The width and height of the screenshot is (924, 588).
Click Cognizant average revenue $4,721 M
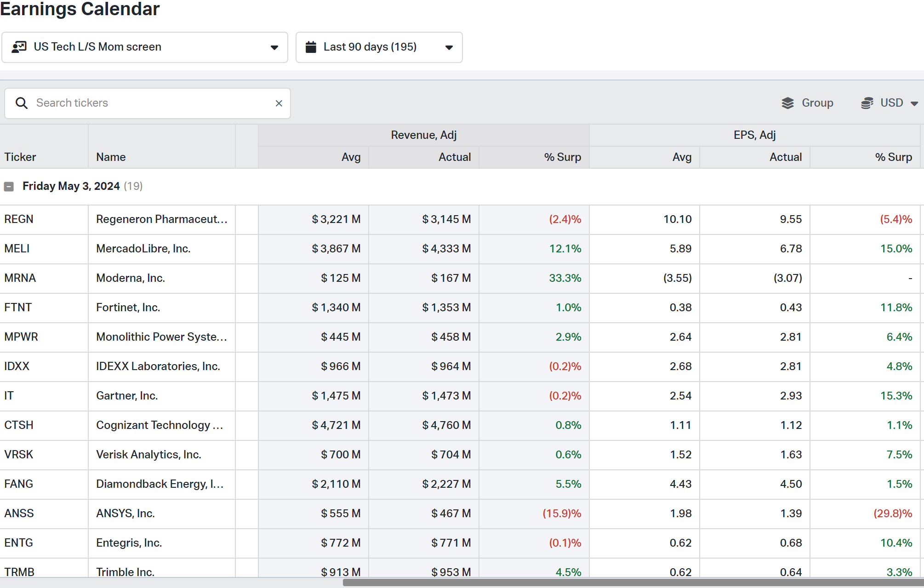[336, 425]
